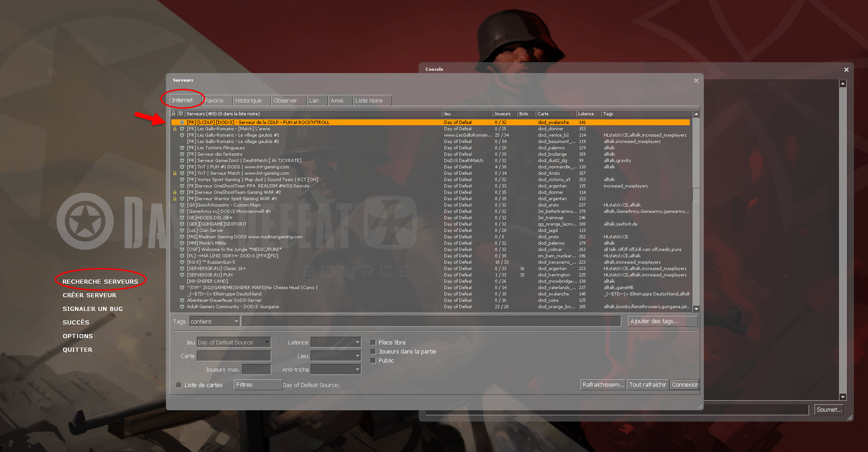Click the VAC shield column header icon
The image size is (868, 452).
click(180, 113)
